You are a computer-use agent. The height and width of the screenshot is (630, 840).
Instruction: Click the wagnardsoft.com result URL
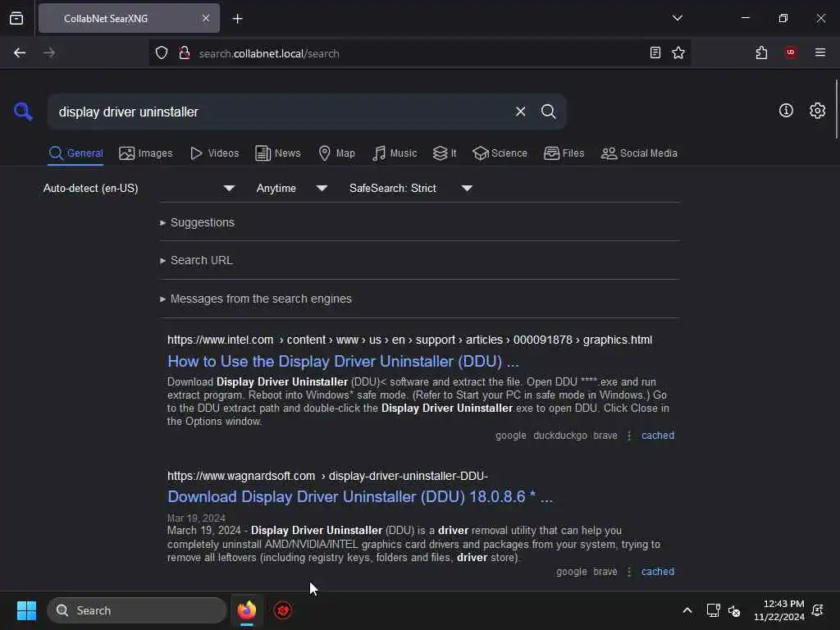click(x=327, y=476)
